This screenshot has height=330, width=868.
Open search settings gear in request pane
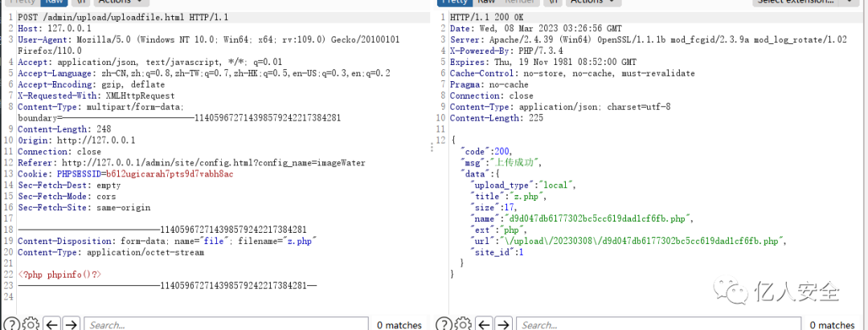tap(31, 324)
